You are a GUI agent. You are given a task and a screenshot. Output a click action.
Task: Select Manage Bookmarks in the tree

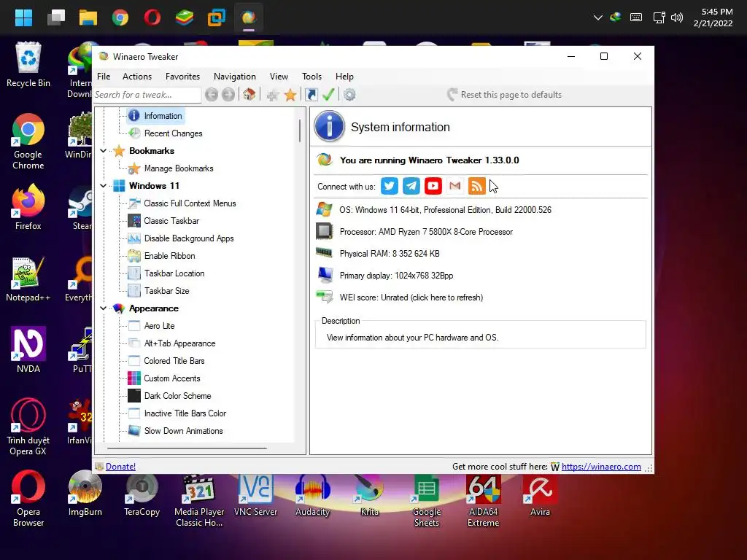179,168
